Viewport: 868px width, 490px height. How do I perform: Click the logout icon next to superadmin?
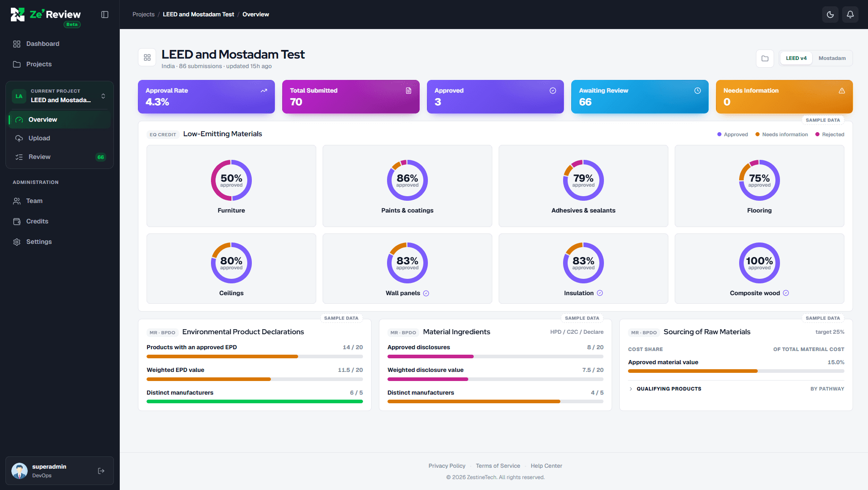(x=101, y=471)
